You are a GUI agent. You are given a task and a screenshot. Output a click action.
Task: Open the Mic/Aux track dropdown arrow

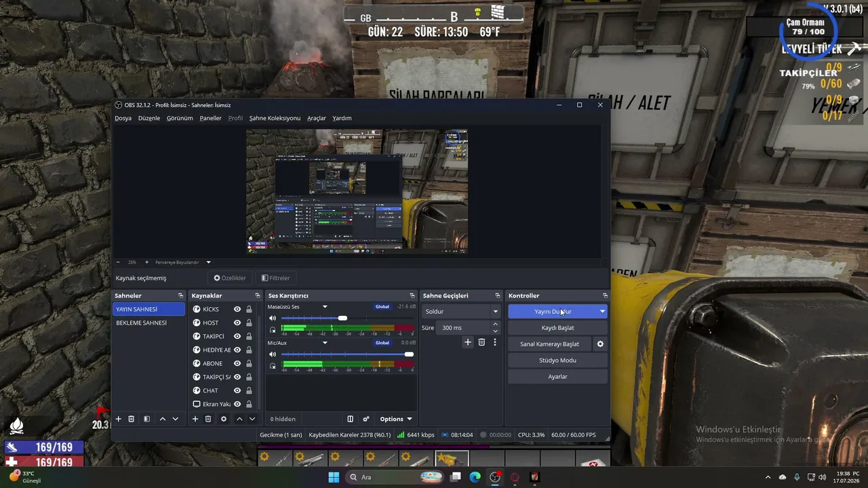(x=325, y=343)
